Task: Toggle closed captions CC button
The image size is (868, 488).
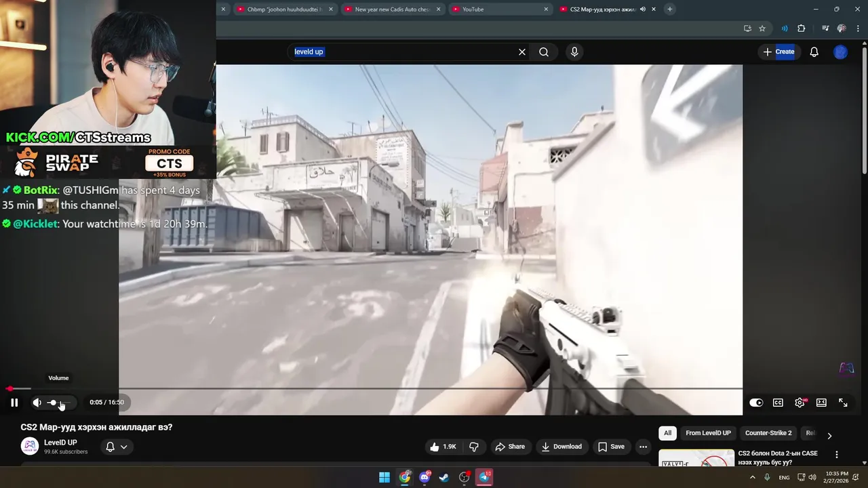Action: (x=778, y=403)
